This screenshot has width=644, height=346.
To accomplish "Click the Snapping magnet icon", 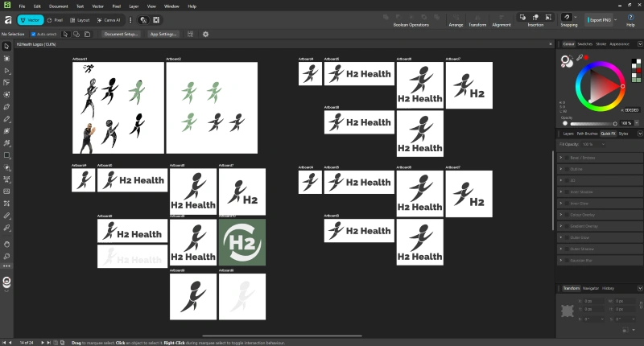I will 568,16.
